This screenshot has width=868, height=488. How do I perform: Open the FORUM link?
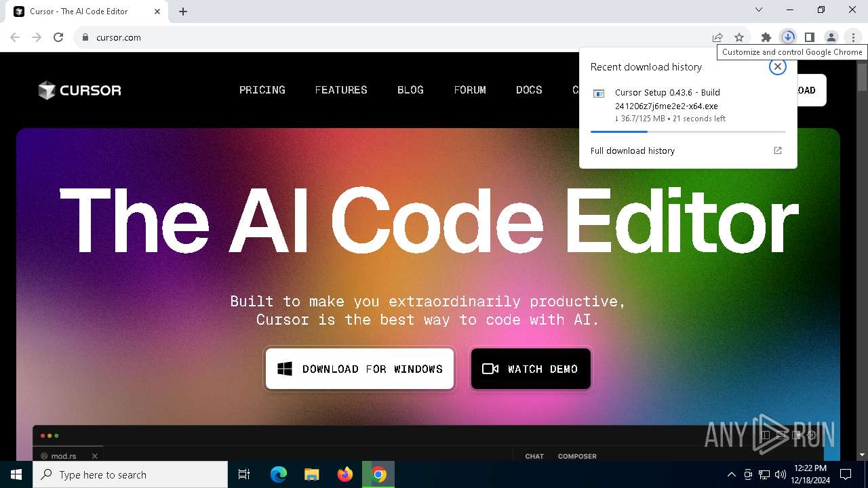pos(470,90)
